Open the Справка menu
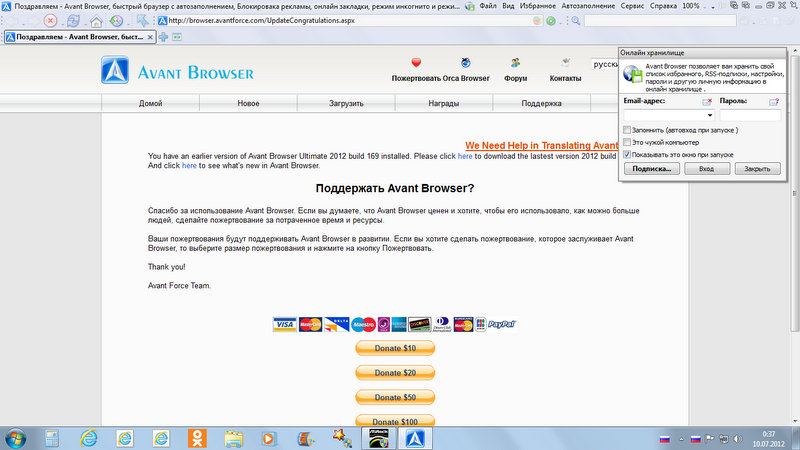800x450 pixels. pyautogui.click(x=663, y=6)
